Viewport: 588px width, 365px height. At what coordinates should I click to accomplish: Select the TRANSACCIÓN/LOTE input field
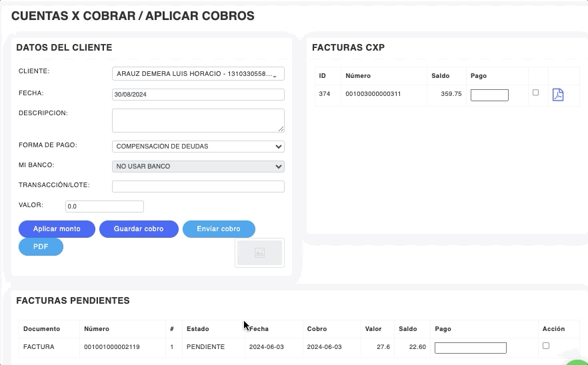(x=198, y=186)
